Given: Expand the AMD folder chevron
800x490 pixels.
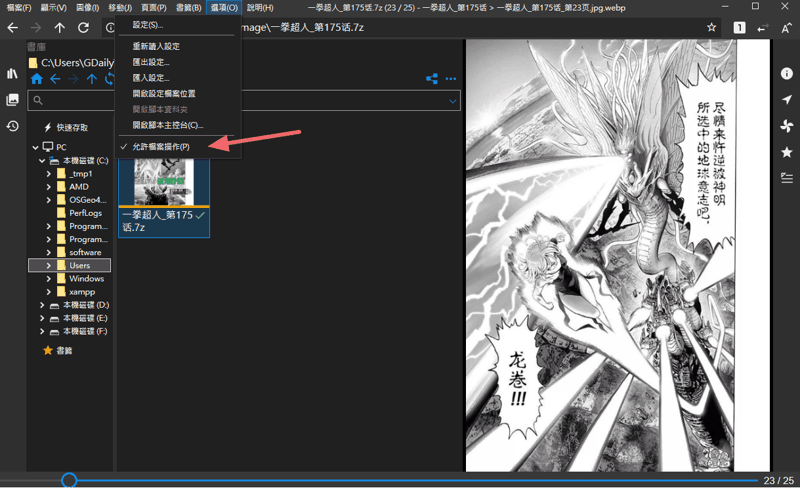Looking at the screenshot, I should (48, 187).
